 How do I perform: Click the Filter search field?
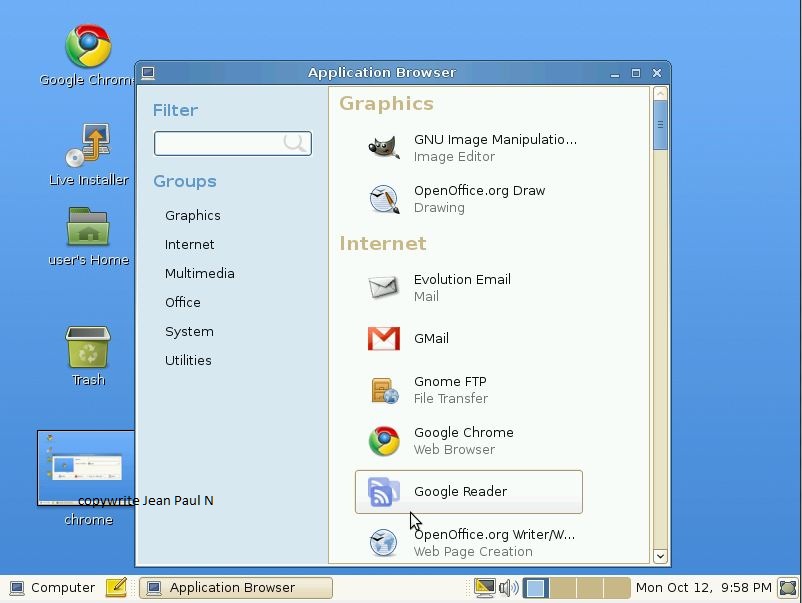220,144
